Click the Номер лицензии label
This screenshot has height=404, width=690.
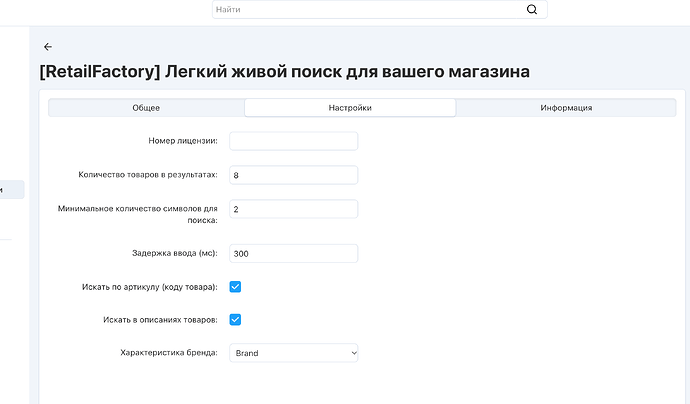(x=183, y=141)
